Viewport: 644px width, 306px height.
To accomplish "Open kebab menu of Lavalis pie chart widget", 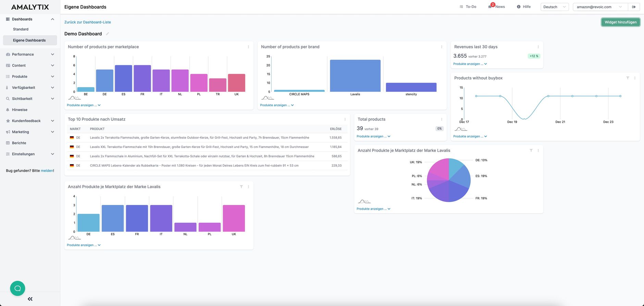I will 538,150.
